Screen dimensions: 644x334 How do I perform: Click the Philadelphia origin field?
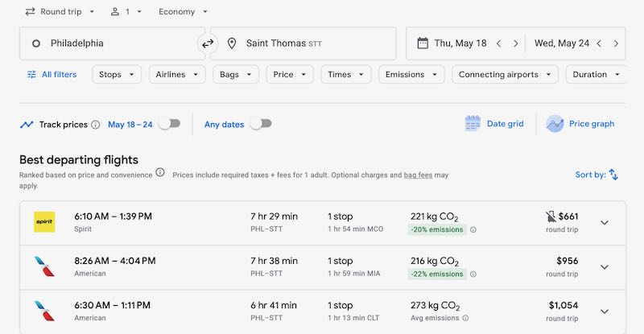click(x=109, y=43)
